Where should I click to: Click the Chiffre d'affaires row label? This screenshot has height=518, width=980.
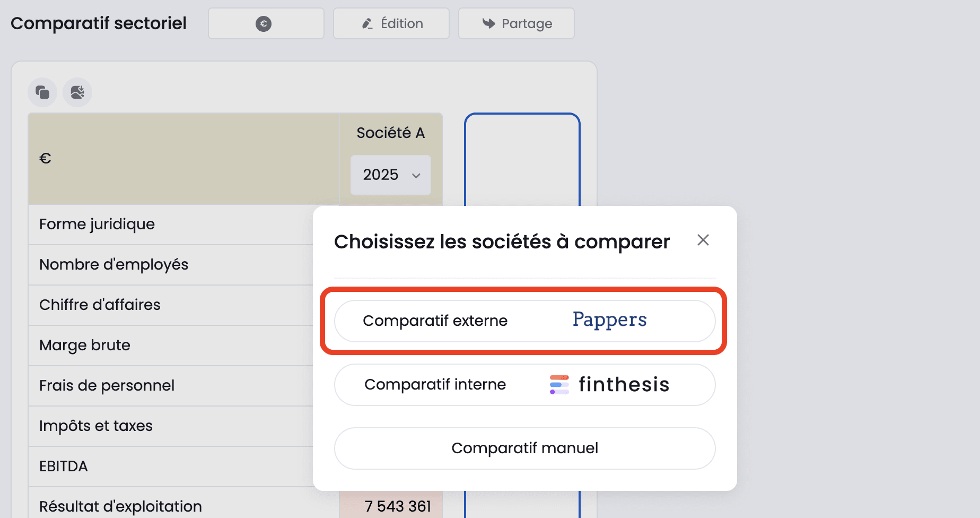click(x=100, y=305)
